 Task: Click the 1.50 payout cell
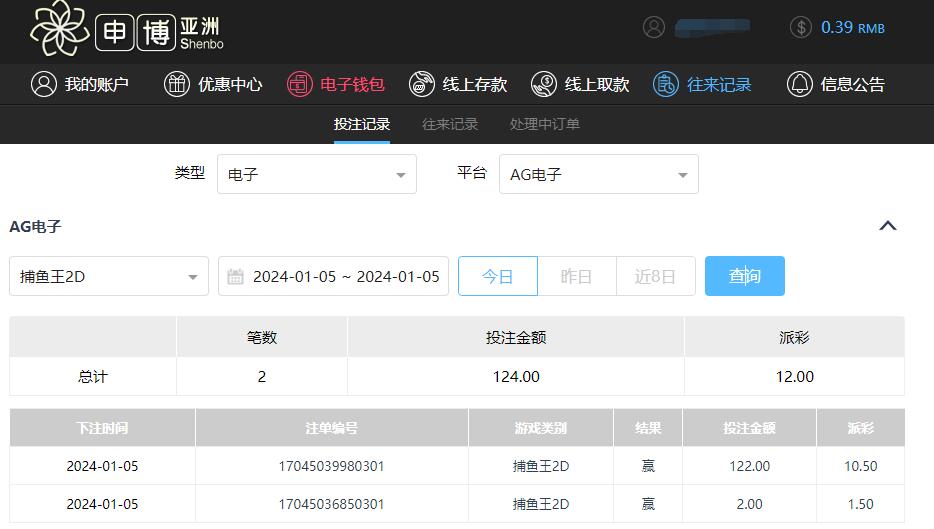(861, 504)
